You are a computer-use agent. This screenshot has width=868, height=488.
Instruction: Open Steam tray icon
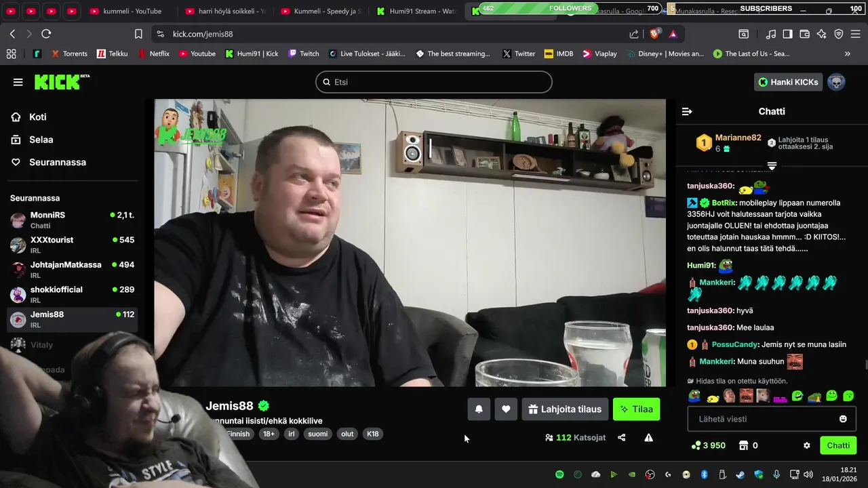pyautogui.click(x=741, y=474)
